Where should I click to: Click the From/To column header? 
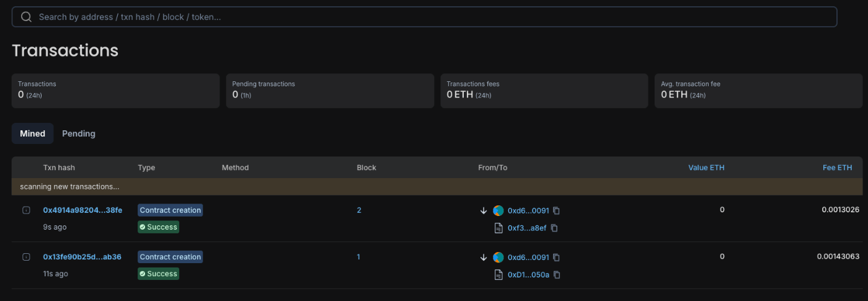point(492,168)
